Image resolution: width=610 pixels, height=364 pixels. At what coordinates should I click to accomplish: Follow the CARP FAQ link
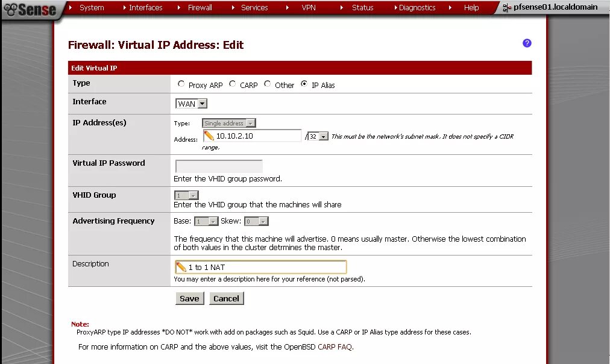[335, 347]
